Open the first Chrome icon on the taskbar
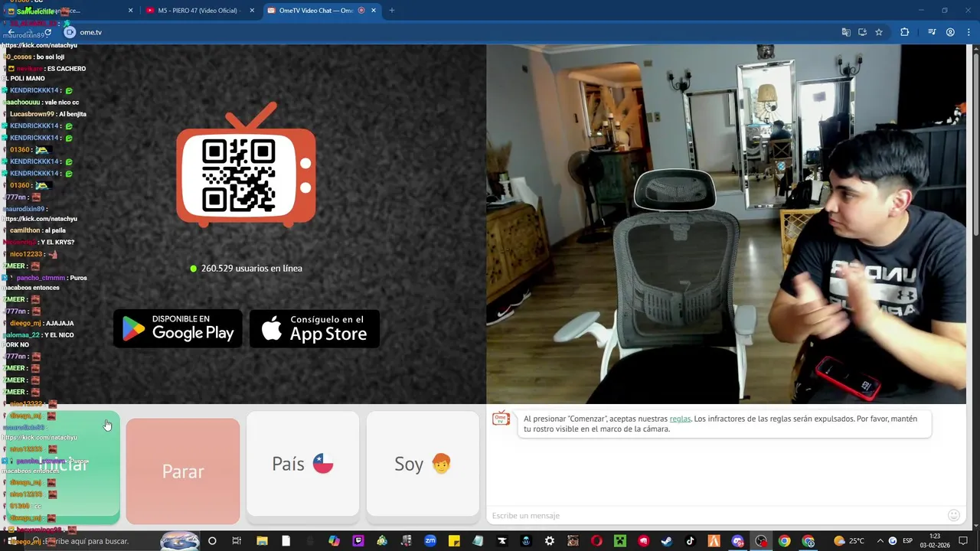This screenshot has height=551, width=980. (784, 541)
